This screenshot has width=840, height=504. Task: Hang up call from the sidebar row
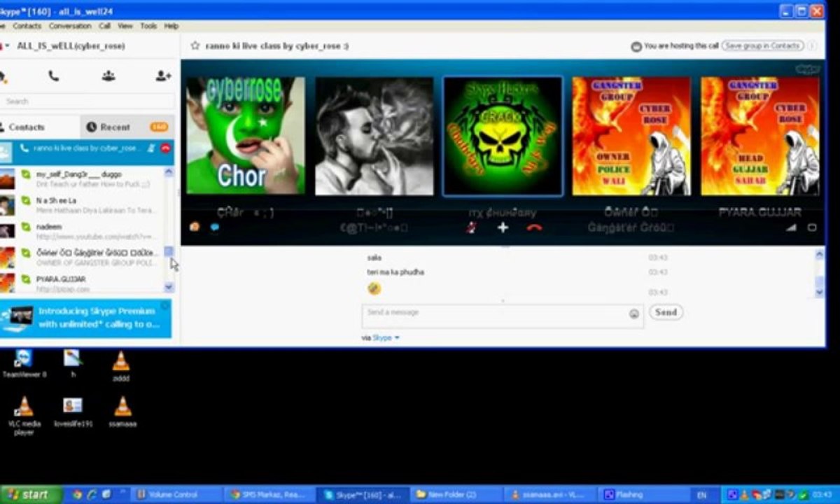[x=165, y=148]
